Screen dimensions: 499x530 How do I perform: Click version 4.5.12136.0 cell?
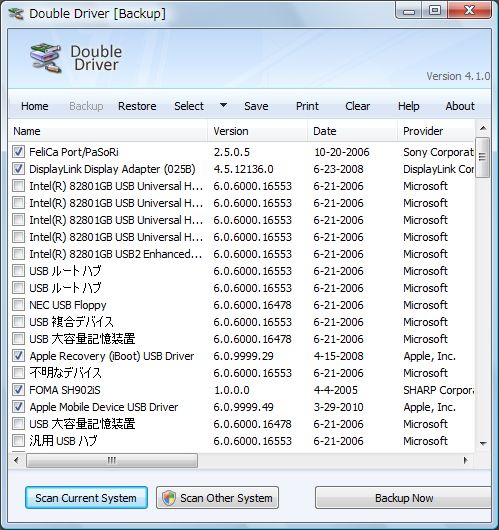[x=243, y=169]
